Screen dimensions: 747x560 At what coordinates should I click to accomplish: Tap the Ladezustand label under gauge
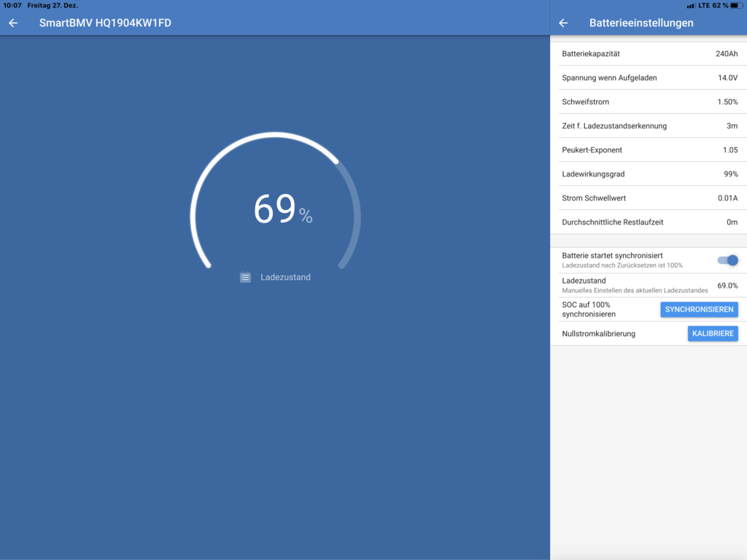click(285, 277)
